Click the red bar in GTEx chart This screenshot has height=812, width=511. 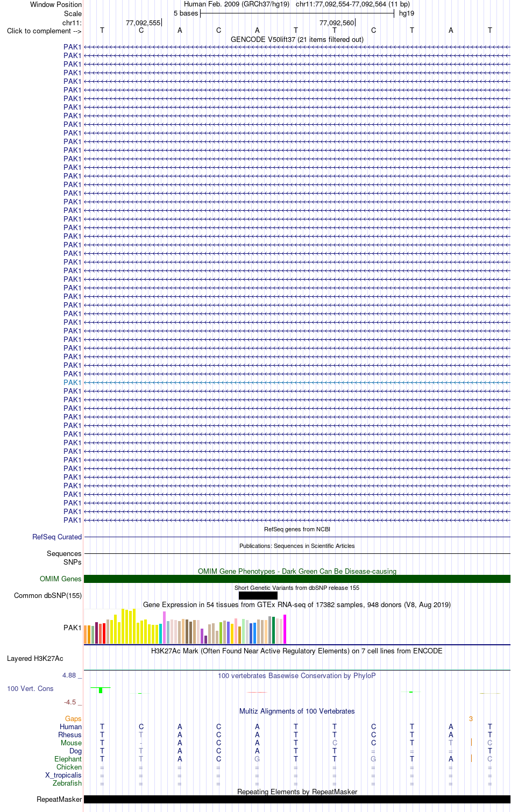[x=104, y=633]
